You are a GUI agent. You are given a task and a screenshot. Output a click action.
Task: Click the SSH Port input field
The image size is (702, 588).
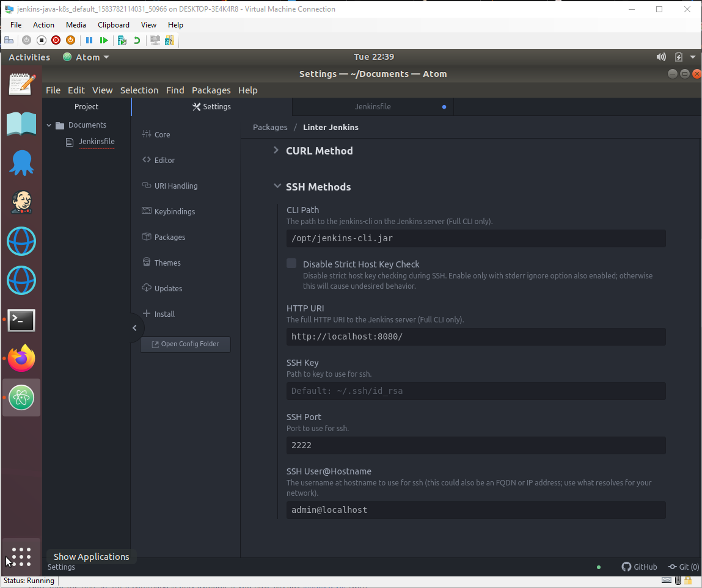tap(475, 446)
